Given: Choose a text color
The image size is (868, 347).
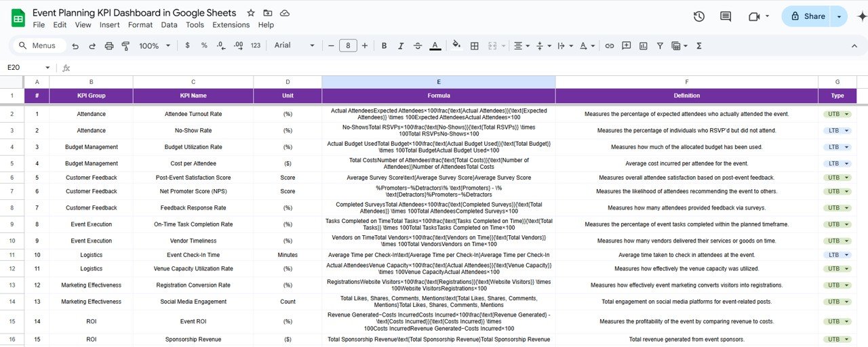Looking at the screenshot, I should click(x=435, y=45).
